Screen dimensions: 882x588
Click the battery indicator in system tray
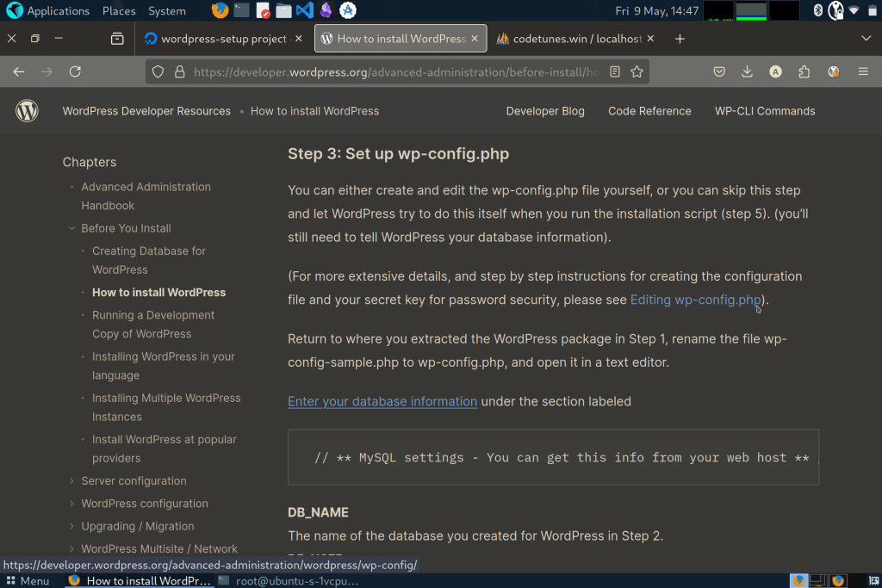(x=873, y=10)
